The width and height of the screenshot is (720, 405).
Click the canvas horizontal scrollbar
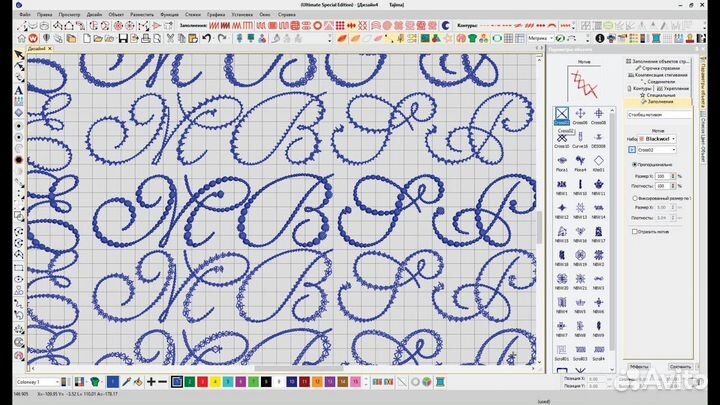[298, 368]
